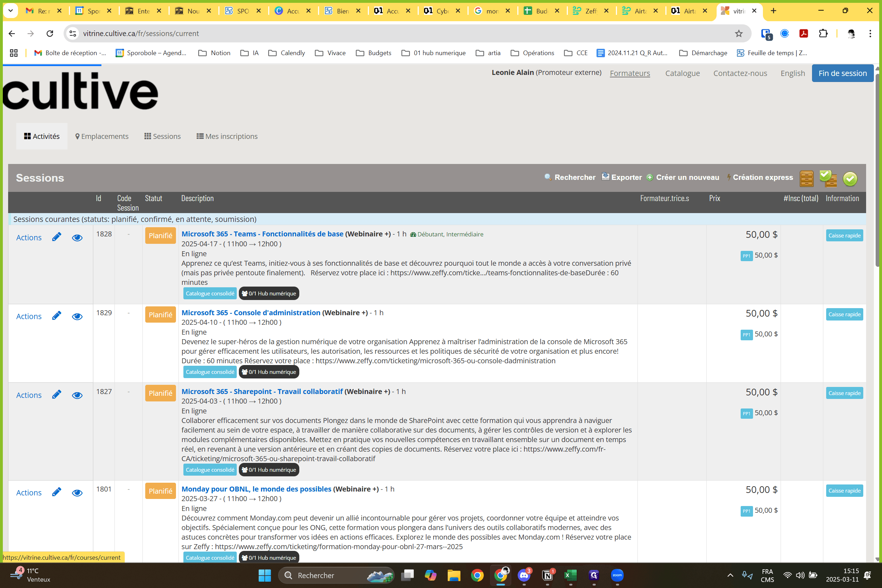Expand the Notion bookmarks folder

tap(214, 53)
